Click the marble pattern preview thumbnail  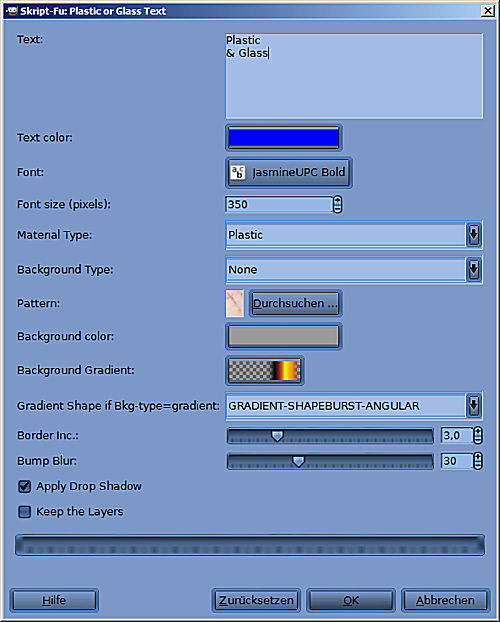[x=235, y=303]
